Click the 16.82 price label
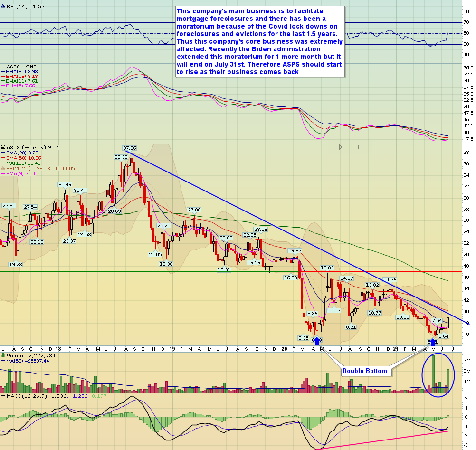The height and width of the screenshot is (450, 476). pyautogui.click(x=327, y=268)
